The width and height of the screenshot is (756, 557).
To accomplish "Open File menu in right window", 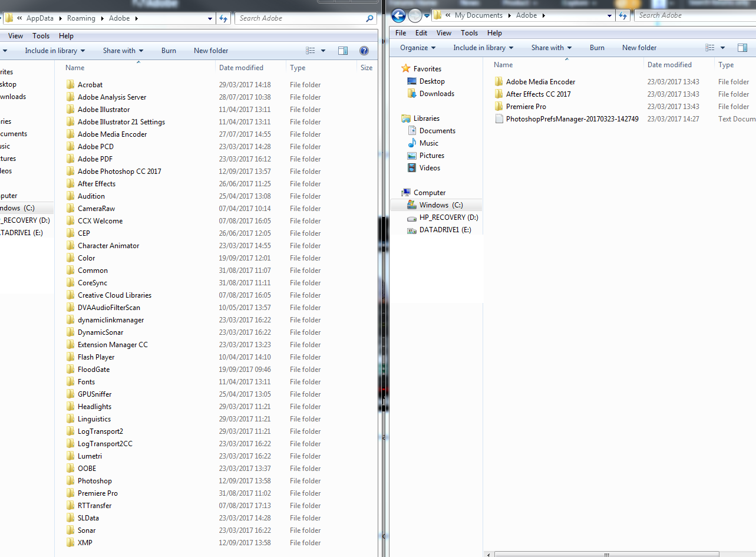I will (x=401, y=33).
